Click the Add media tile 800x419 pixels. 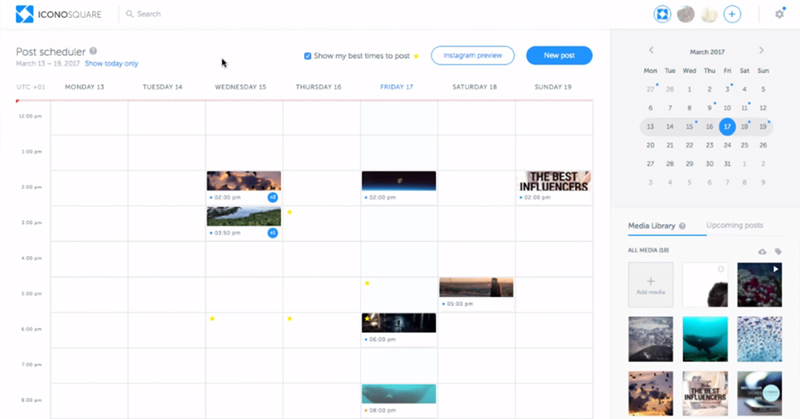tap(651, 285)
